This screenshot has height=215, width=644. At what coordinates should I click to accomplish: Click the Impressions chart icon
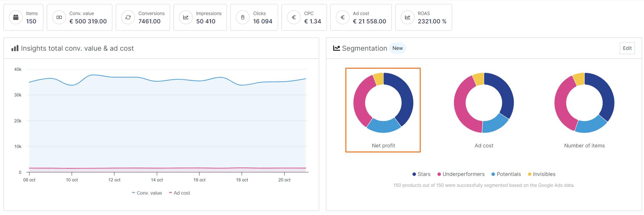(x=186, y=17)
